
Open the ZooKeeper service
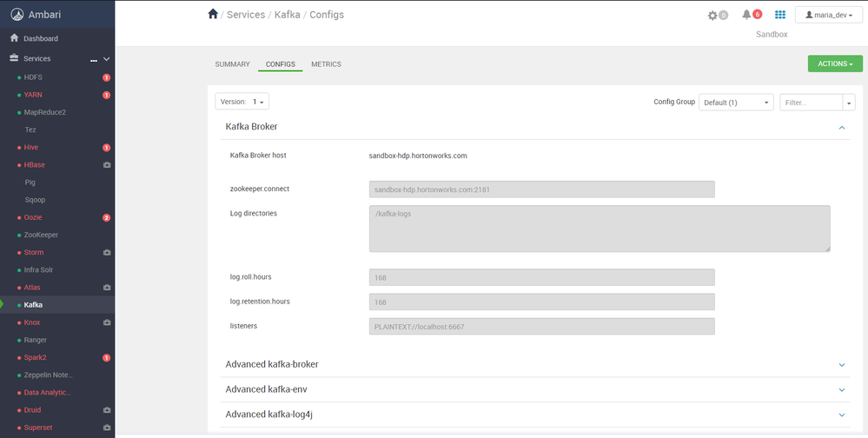click(x=41, y=235)
